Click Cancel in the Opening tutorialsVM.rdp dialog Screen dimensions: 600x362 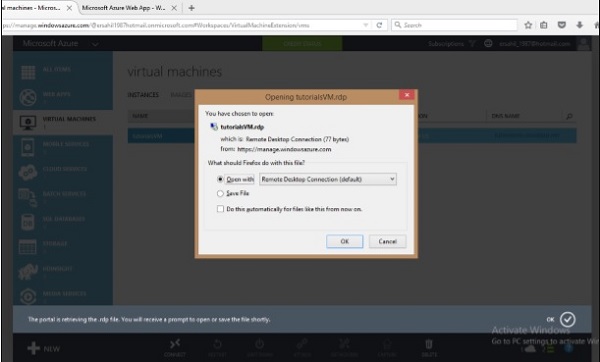tap(387, 241)
